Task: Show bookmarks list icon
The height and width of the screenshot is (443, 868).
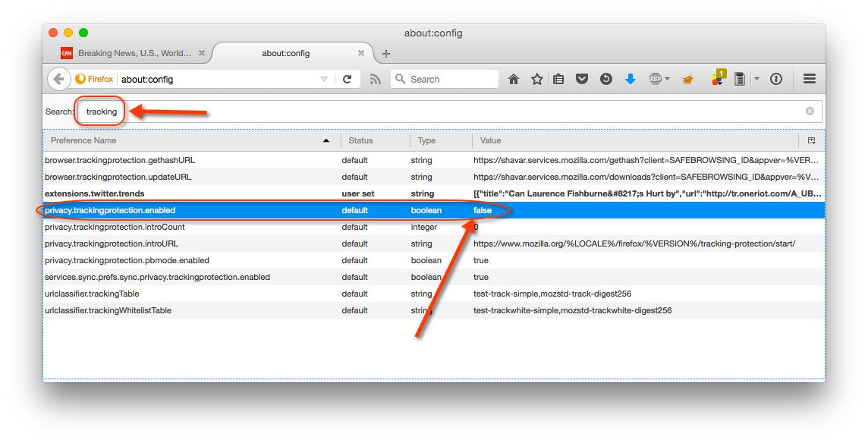Action: tap(558, 79)
